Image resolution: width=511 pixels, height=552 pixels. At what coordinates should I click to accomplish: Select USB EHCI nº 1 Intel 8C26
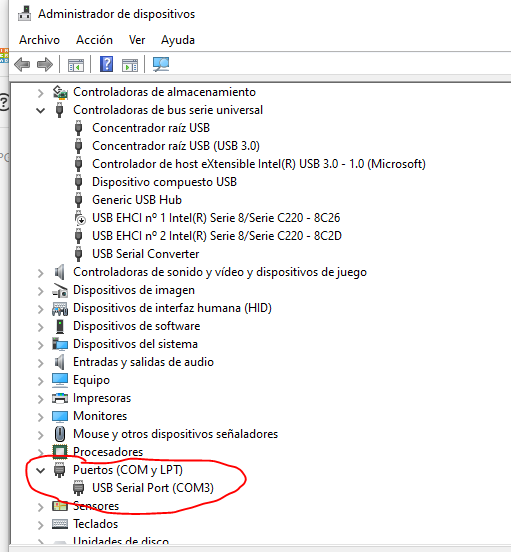(x=216, y=218)
